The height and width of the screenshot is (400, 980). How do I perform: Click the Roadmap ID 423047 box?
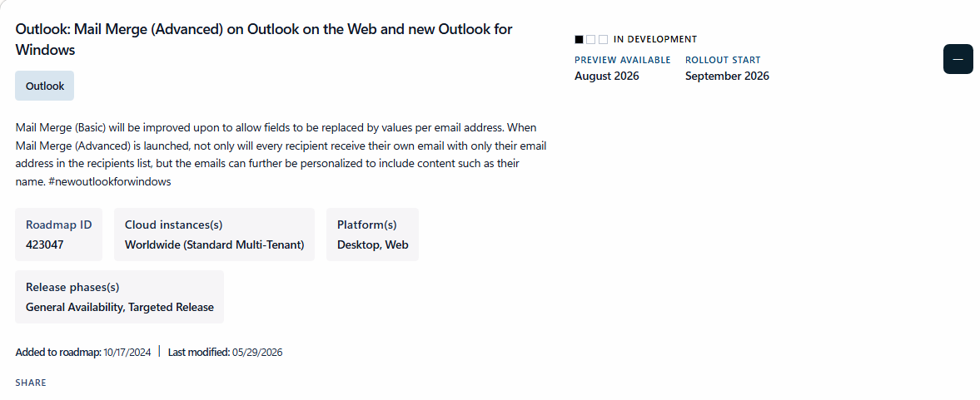[59, 235]
